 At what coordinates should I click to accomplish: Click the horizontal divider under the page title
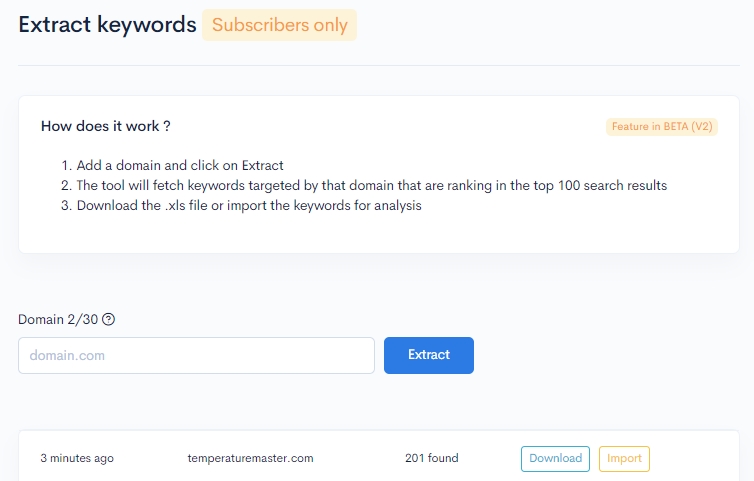coord(379,65)
